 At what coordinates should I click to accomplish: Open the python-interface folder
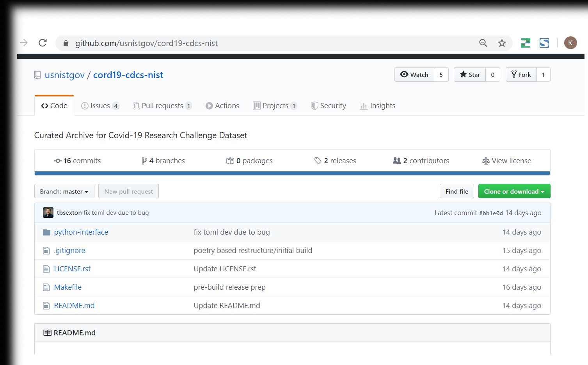click(x=81, y=232)
